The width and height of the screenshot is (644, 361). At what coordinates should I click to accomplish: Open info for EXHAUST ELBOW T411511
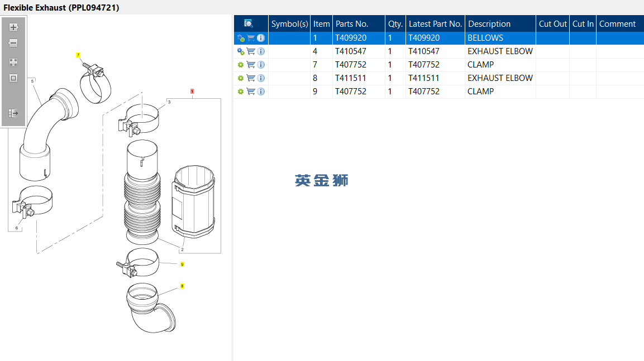(x=261, y=78)
